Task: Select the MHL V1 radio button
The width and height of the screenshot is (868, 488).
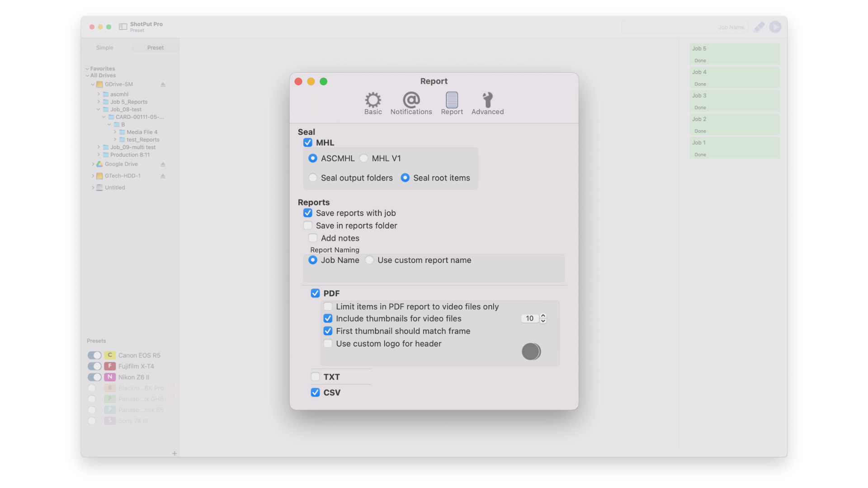Action: coord(363,158)
